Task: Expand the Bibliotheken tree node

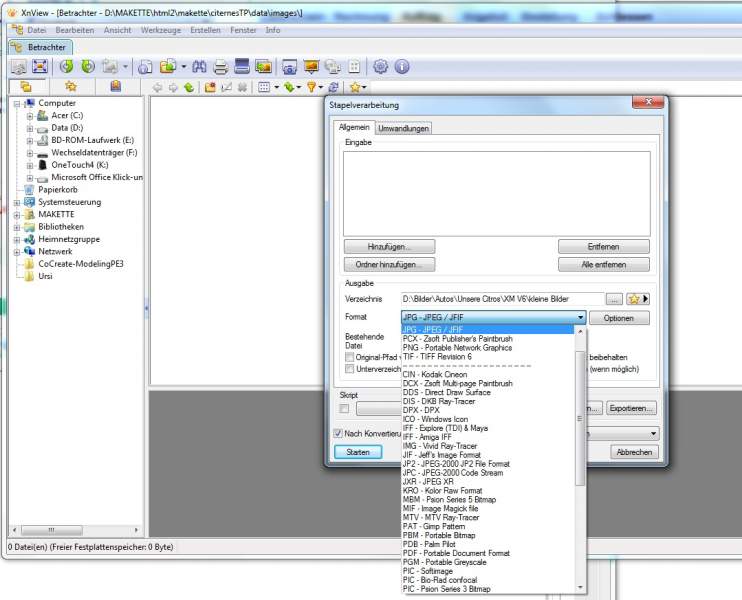Action: point(17,227)
